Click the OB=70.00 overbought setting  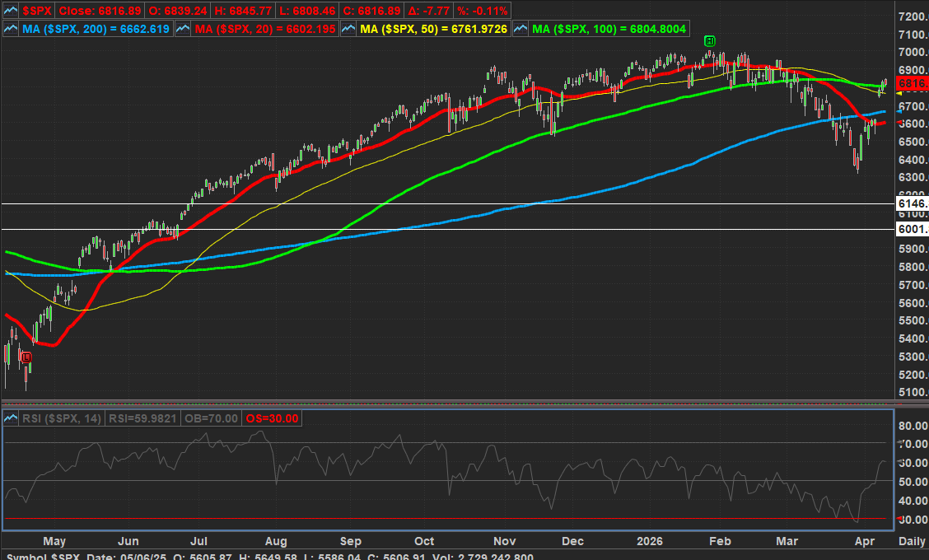click(212, 418)
